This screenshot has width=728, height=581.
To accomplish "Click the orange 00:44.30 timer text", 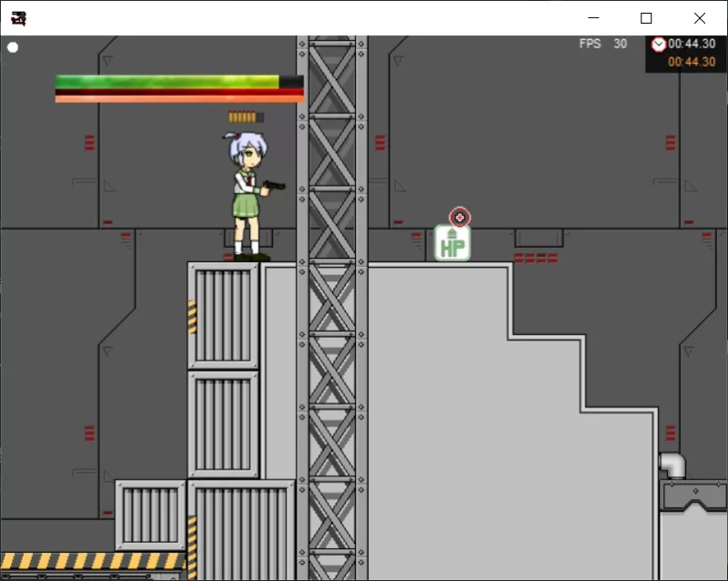I will point(692,62).
